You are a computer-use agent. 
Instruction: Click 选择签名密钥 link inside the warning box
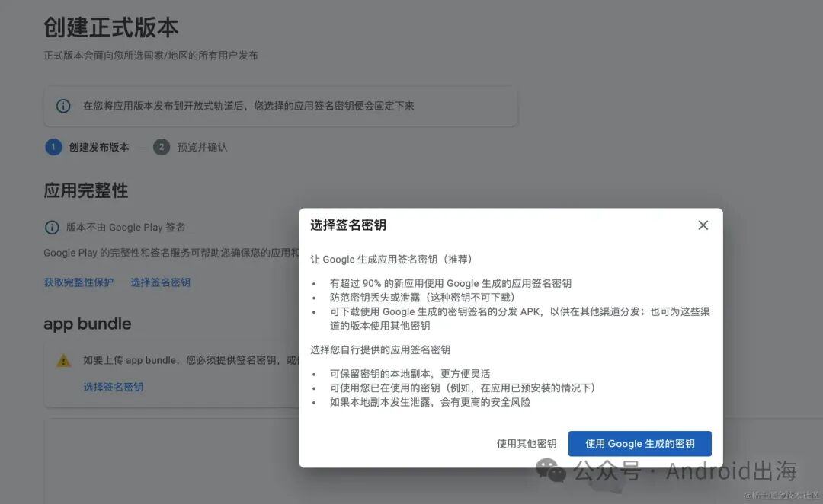coord(113,386)
